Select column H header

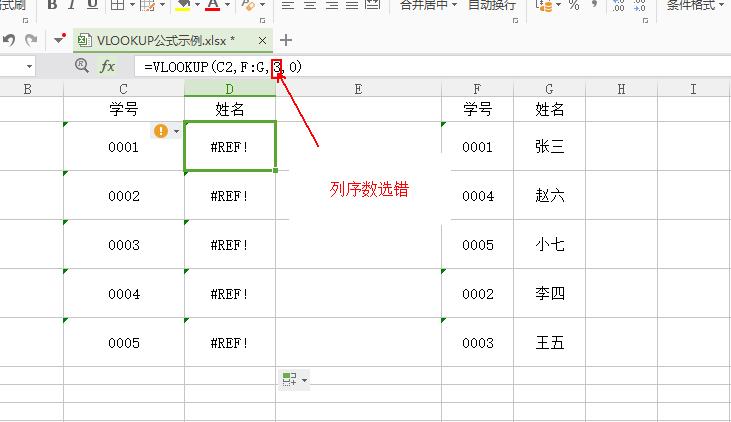tap(621, 89)
